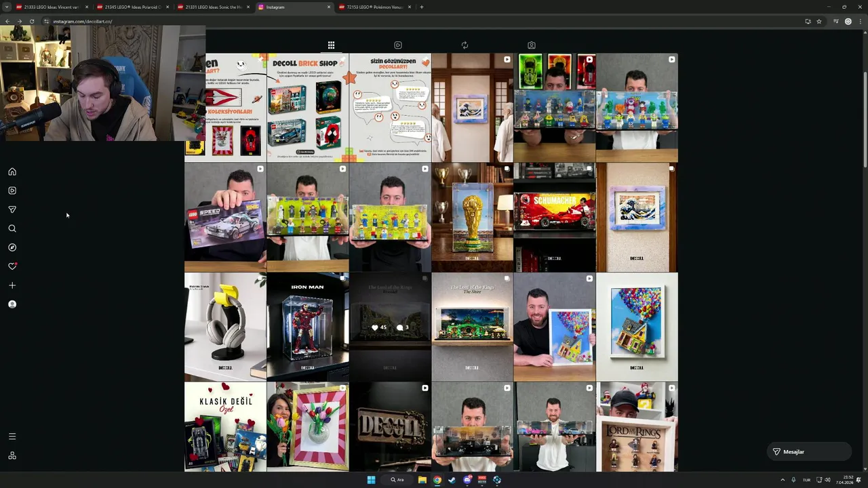
Task: Open the Great Wave framed wall post
Action: click(x=637, y=217)
